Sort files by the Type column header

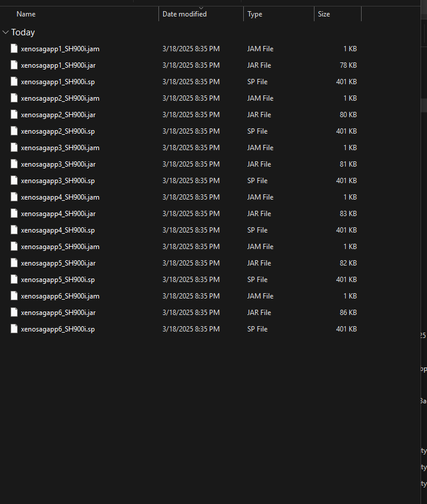(x=254, y=14)
